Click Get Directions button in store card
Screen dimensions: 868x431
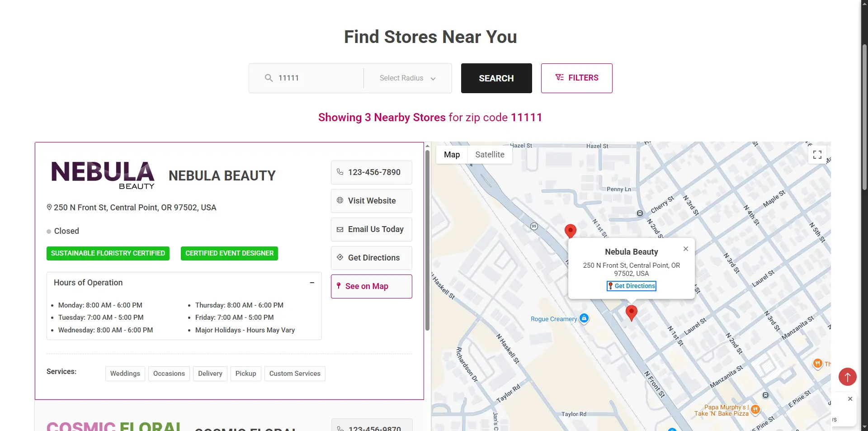[x=371, y=258]
